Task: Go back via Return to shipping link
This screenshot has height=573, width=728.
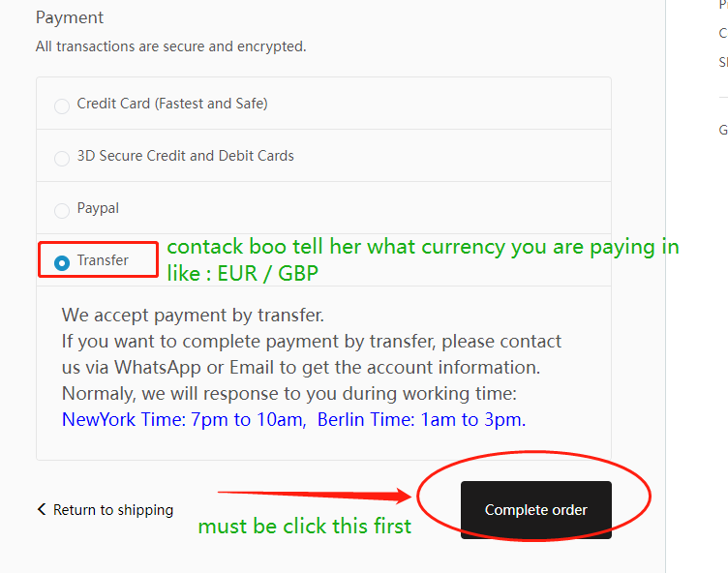Action: pyautogui.click(x=113, y=510)
